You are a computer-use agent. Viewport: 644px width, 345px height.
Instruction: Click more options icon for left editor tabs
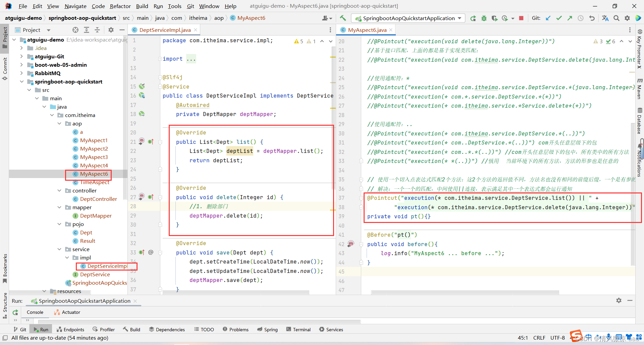coord(330,30)
